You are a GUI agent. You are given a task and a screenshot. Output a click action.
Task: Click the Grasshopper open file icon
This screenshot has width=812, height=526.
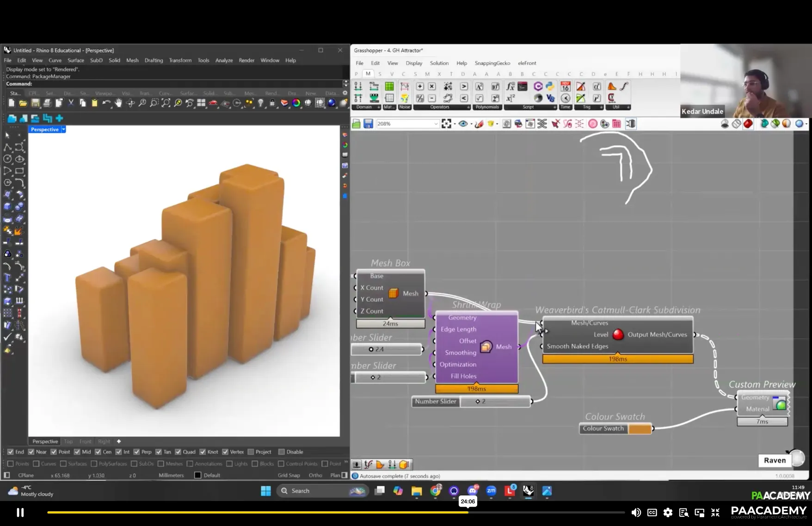pyautogui.click(x=356, y=124)
